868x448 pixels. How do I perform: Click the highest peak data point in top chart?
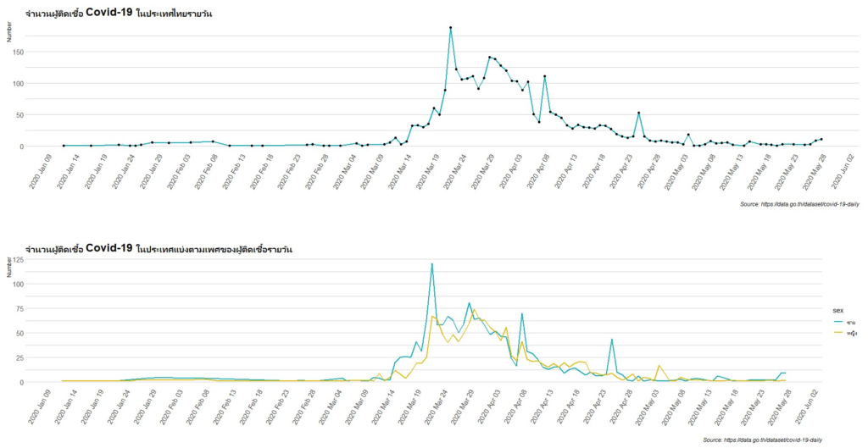tap(450, 28)
